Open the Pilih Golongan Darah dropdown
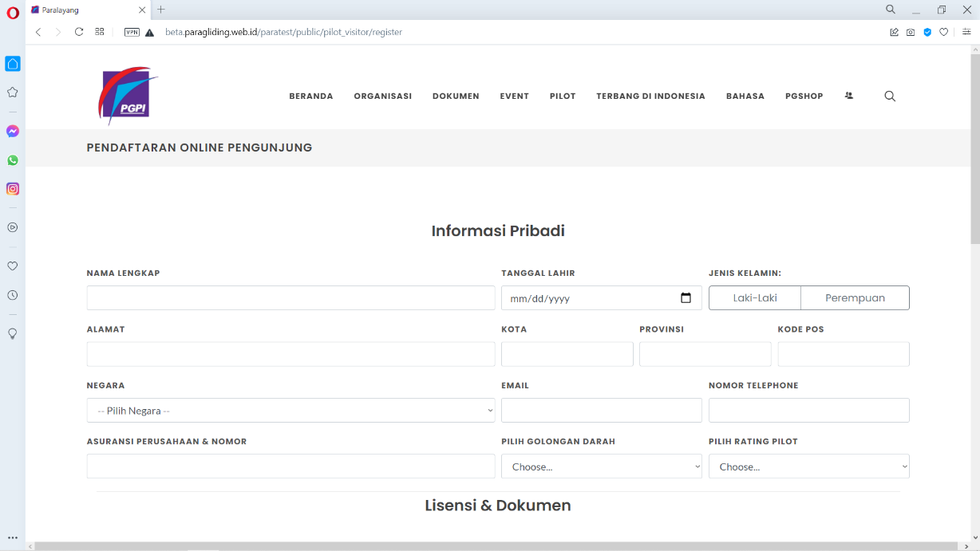This screenshot has height=551, width=980. click(x=601, y=466)
